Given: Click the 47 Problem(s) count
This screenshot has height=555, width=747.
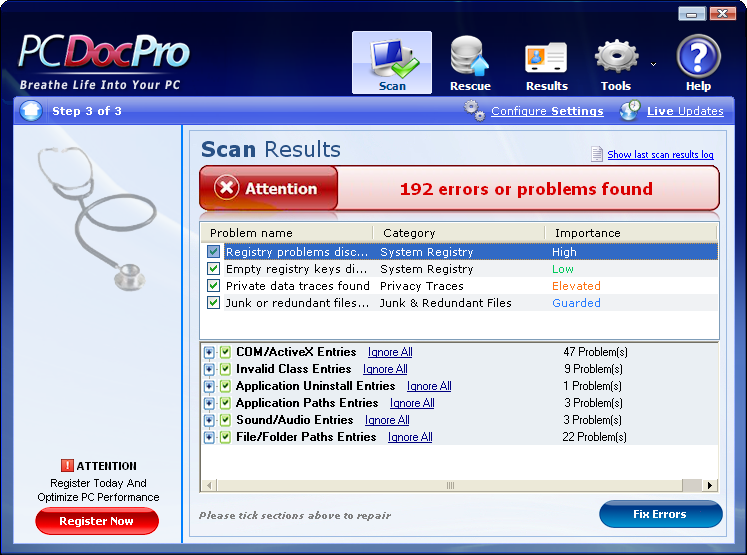Looking at the screenshot, I should [595, 352].
